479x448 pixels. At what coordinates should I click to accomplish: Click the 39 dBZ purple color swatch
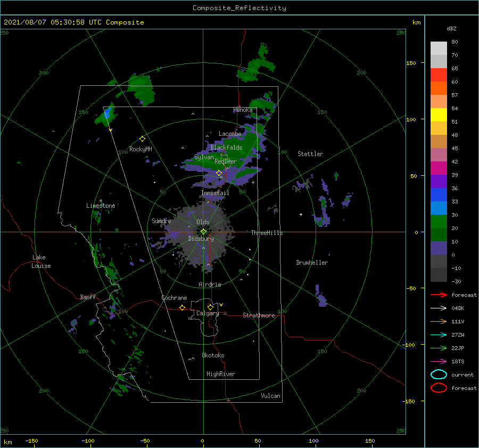click(x=439, y=181)
